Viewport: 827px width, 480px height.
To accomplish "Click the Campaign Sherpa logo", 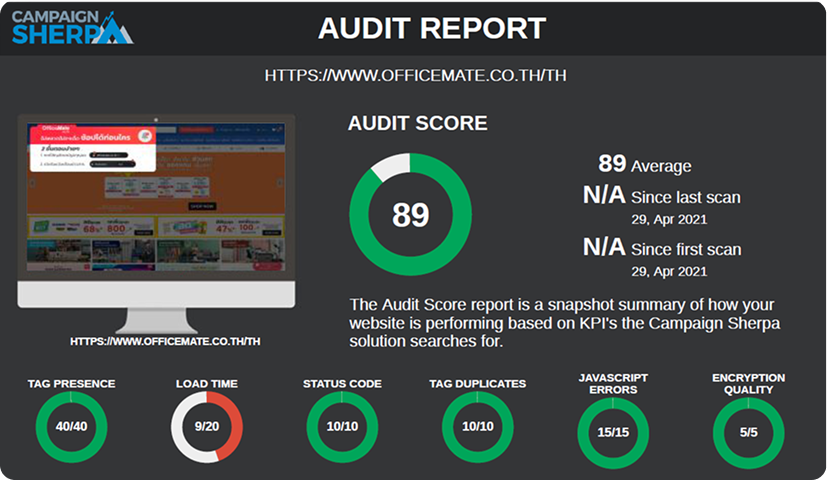I will click(x=73, y=27).
